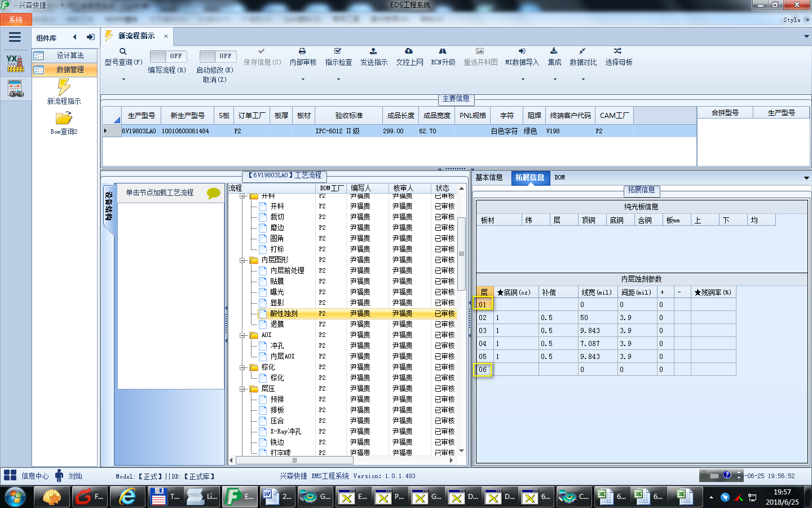This screenshot has width=812, height=508.
Task: Open dropdown arrow under 型号查询(F)
Action: 123,80
